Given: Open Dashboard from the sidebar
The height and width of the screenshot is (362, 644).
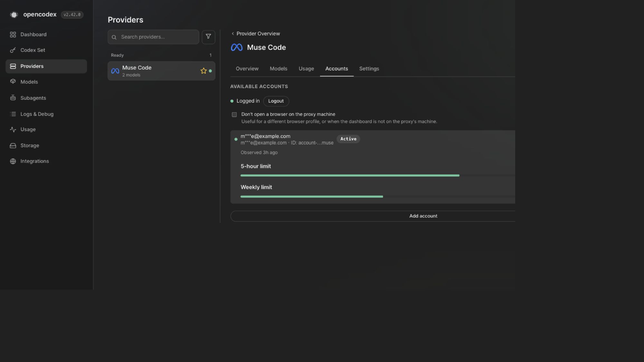Looking at the screenshot, I should click(46, 34).
